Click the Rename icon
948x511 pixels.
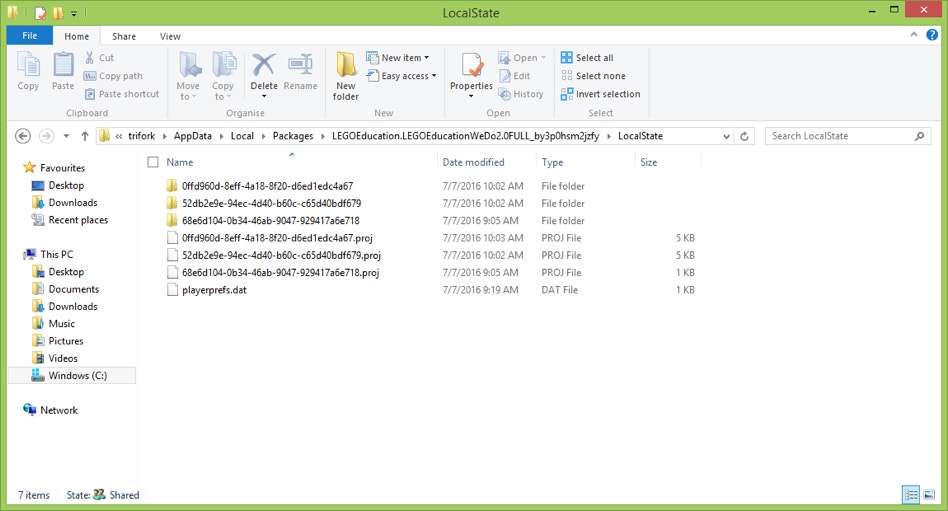(300, 66)
